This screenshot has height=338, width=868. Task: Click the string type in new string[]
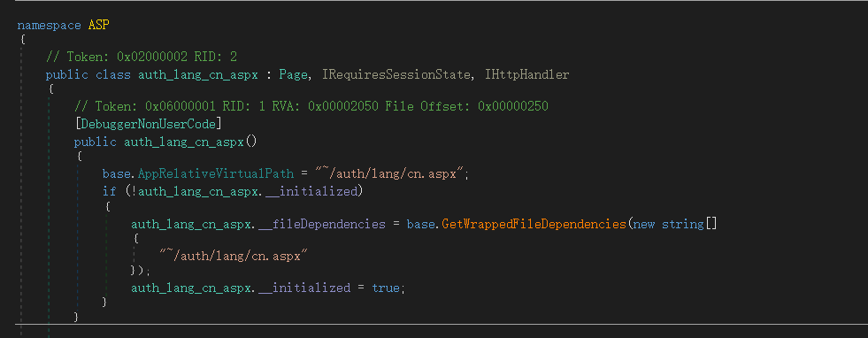pos(682,225)
